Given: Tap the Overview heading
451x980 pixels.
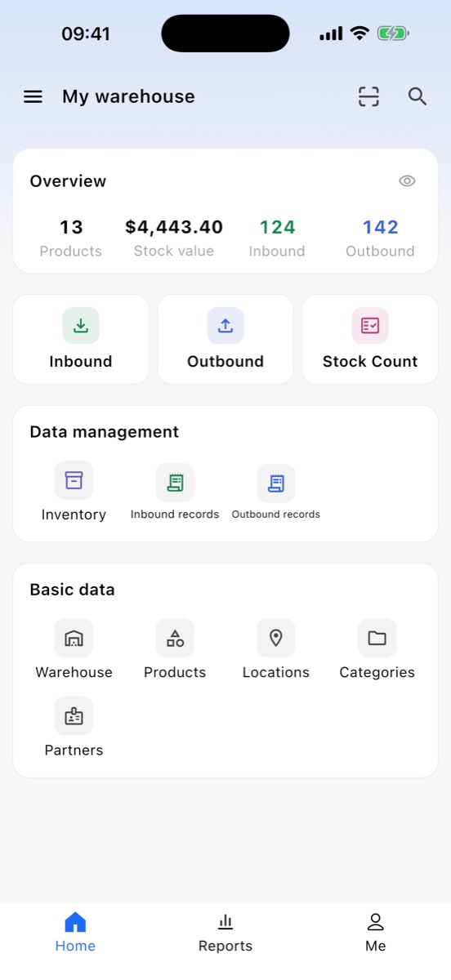Looking at the screenshot, I should click(x=68, y=181).
